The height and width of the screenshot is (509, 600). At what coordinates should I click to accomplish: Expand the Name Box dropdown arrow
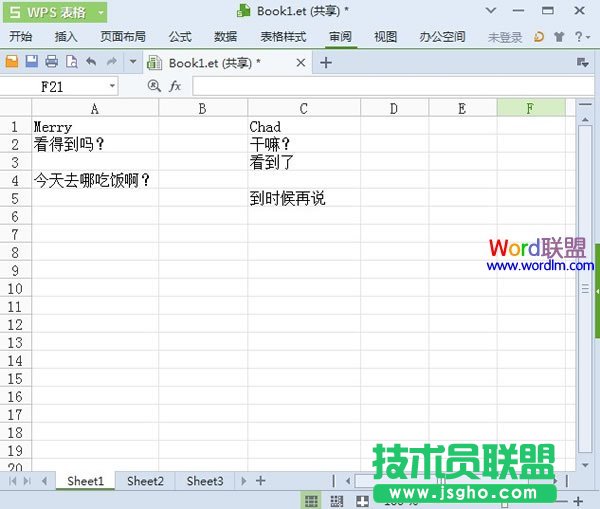(x=110, y=87)
